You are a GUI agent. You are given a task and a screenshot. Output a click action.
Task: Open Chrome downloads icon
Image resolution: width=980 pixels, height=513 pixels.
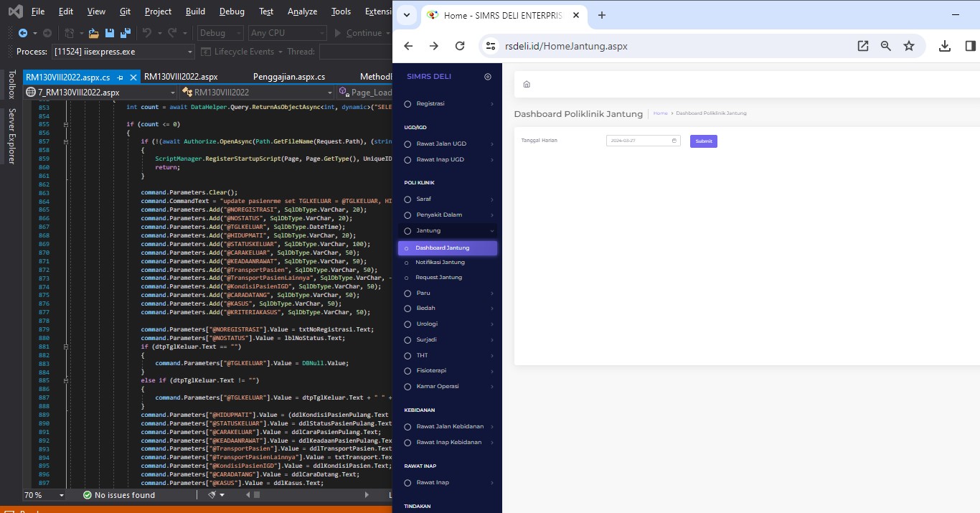[x=945, y=46]
